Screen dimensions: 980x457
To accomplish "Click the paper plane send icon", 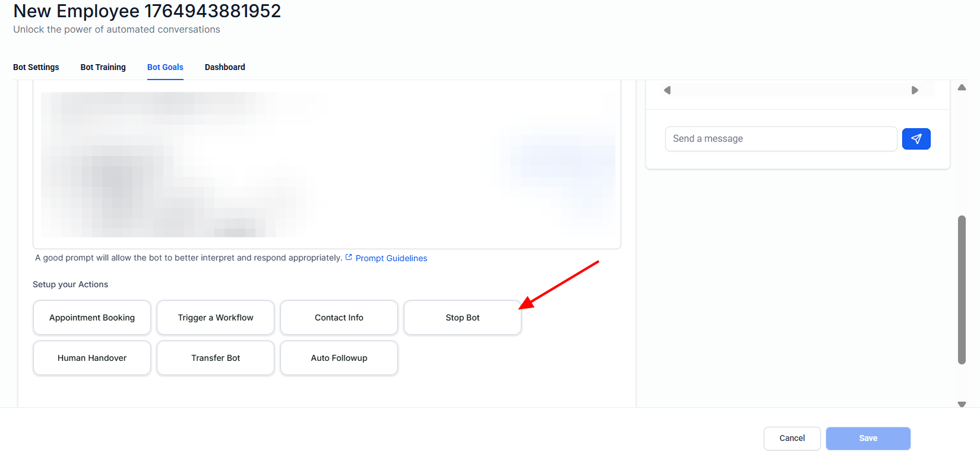I will tap(916, 139).
